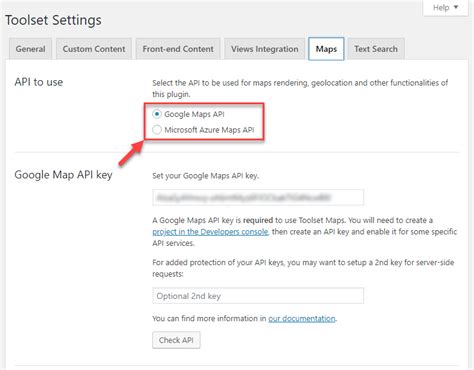The image size is (474, 370).
Task: Switch to the General tab
Action: [30, 49]
